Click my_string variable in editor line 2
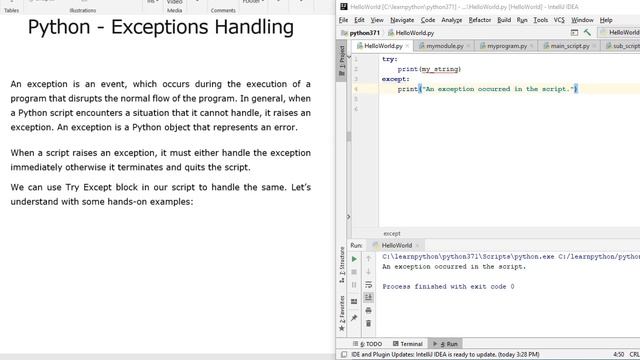The width and height of the screenshot is (640, 360). (x=440, y=69)
